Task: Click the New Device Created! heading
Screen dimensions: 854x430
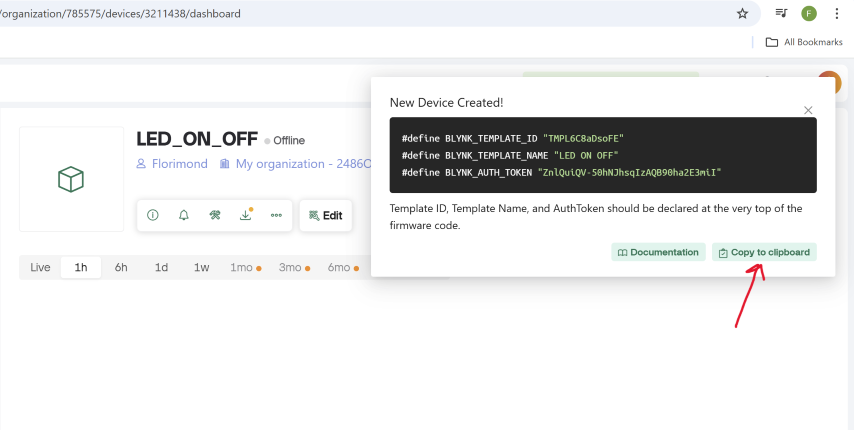Action: [447, 102]
